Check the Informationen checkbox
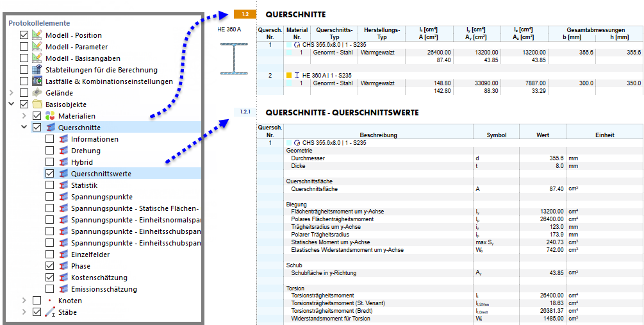This screenshot has height=325, width=644. [x=50, y=139]
